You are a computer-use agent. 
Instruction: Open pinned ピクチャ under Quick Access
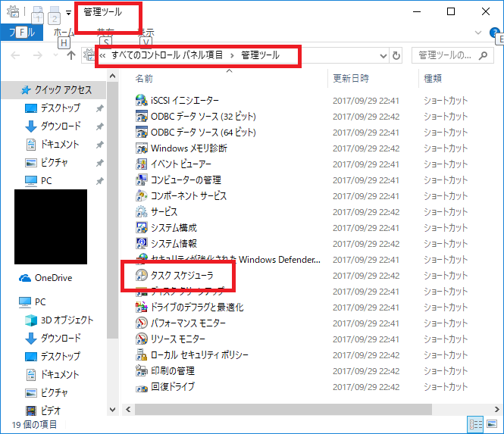coord(54,163)
